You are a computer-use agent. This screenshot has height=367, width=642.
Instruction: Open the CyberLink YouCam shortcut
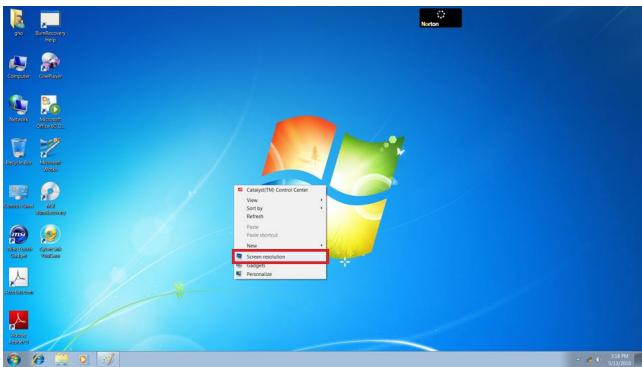click(x=50, y=242)
